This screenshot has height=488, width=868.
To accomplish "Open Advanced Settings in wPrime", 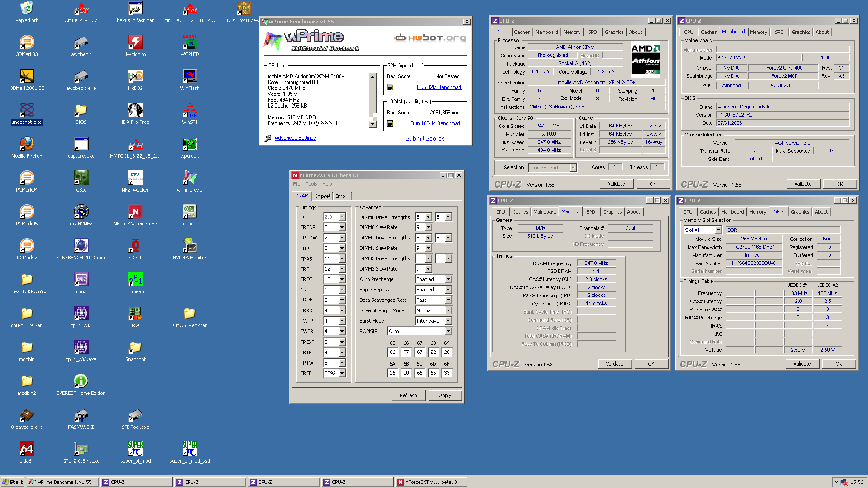I will [x=295, y=138].
